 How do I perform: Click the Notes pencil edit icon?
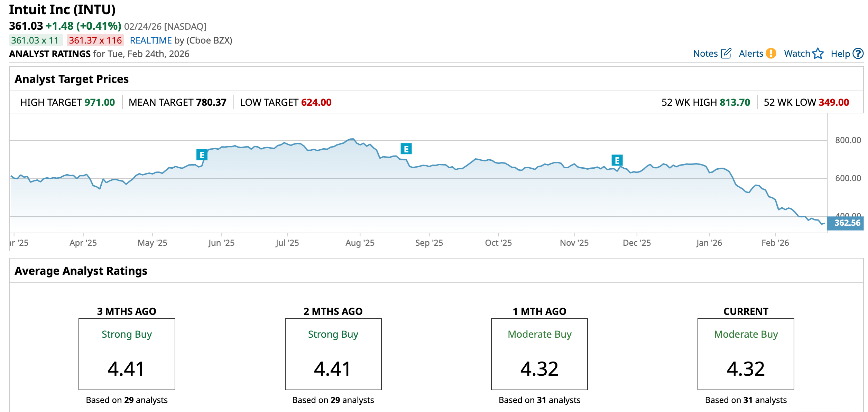tap(726, 54)
